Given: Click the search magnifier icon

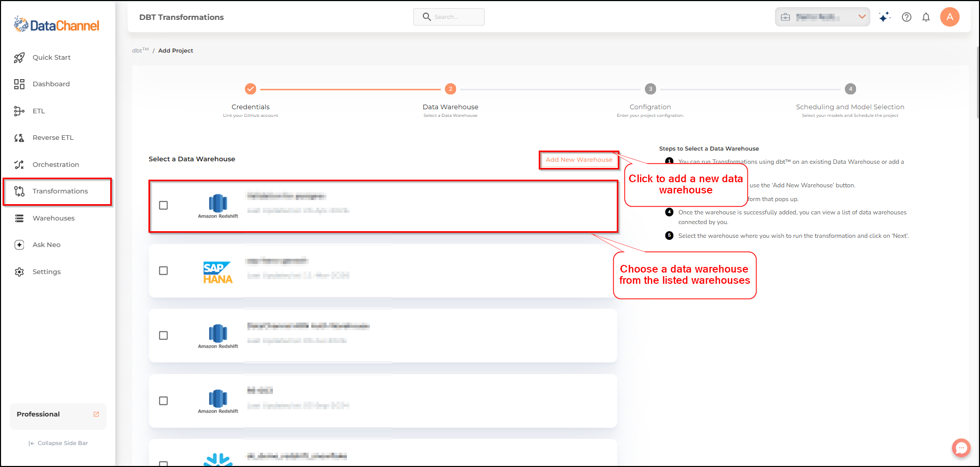Looking at the screenshot, I should point(427,17).
